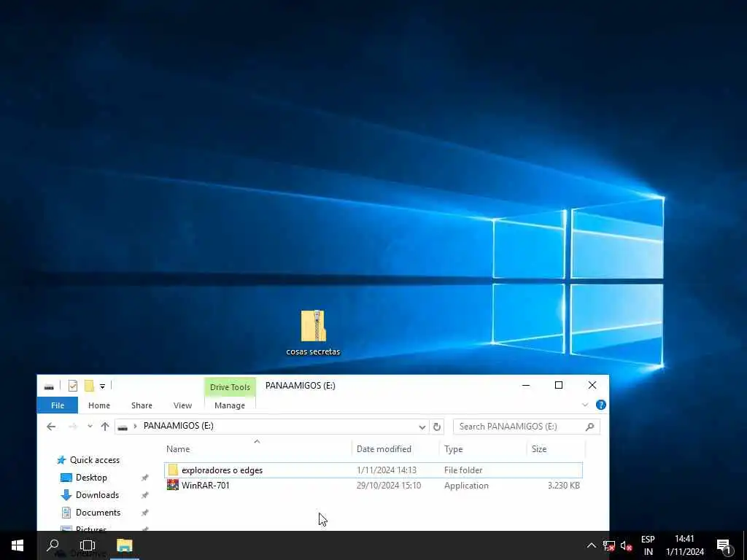Screen dimensions: 747x560
Task: Click the Properties quick access toolbar icon
Action: 73,386
